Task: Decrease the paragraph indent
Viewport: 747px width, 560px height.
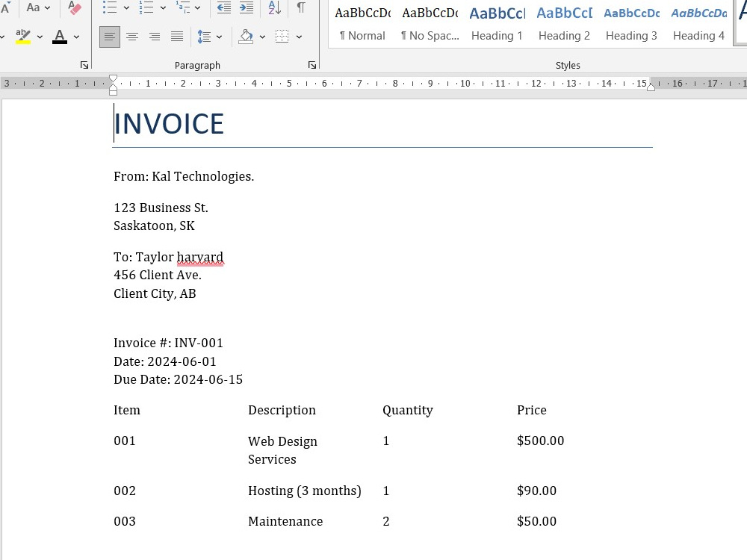Action: tap(224, 7)
